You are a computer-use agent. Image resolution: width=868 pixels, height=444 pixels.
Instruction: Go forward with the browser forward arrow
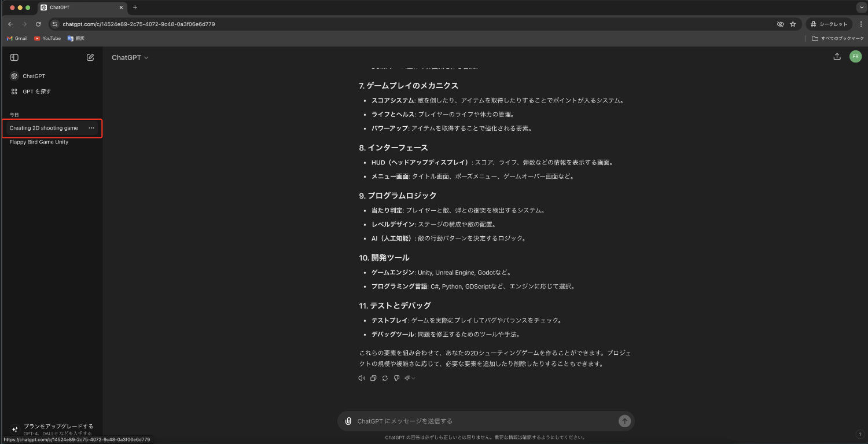[x=24, y=24]
